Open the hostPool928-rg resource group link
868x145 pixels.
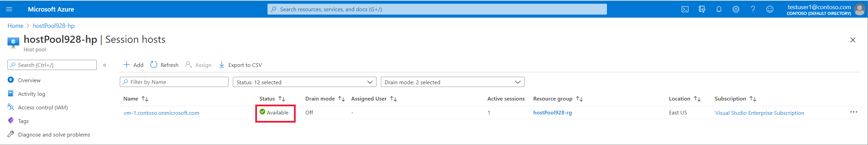552,113
